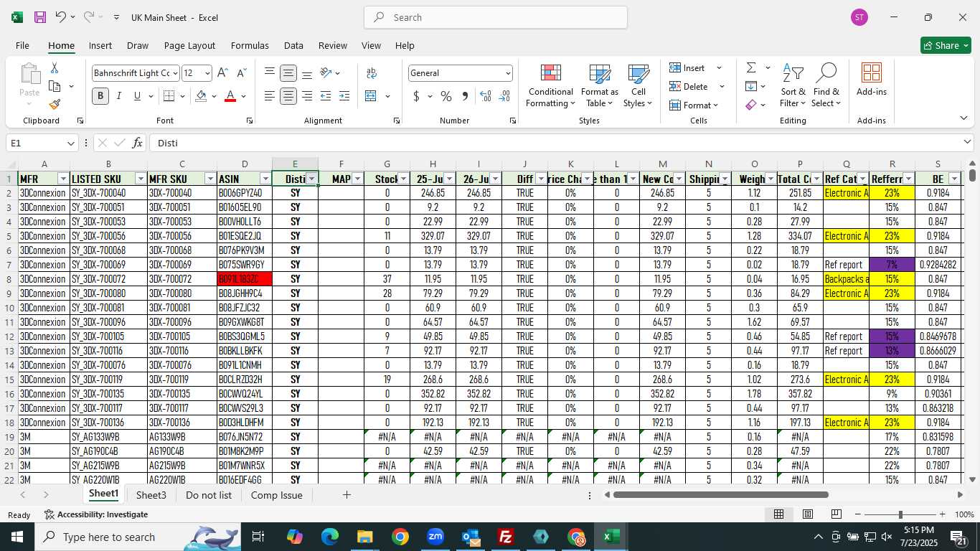Increase font size with larger A icon
The height and width of the screenshot is (551, 980).
click(222, 73)
